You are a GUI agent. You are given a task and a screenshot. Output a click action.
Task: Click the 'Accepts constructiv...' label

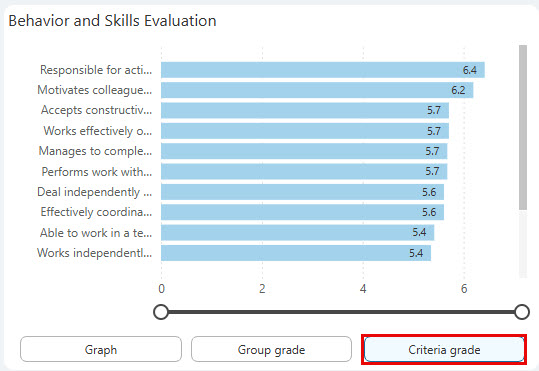click(x=96, y=110)
